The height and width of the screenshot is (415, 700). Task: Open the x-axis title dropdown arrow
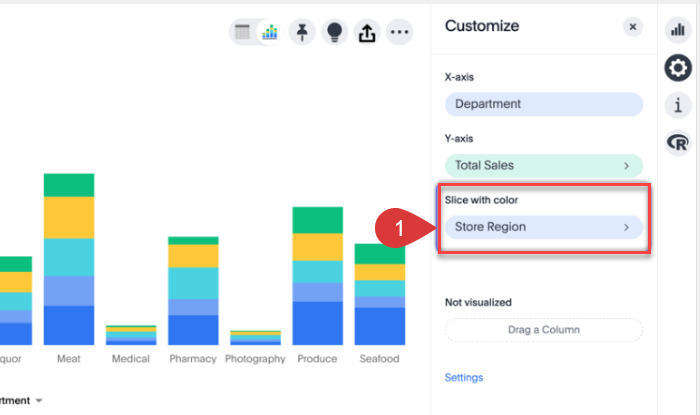point(39,401)
